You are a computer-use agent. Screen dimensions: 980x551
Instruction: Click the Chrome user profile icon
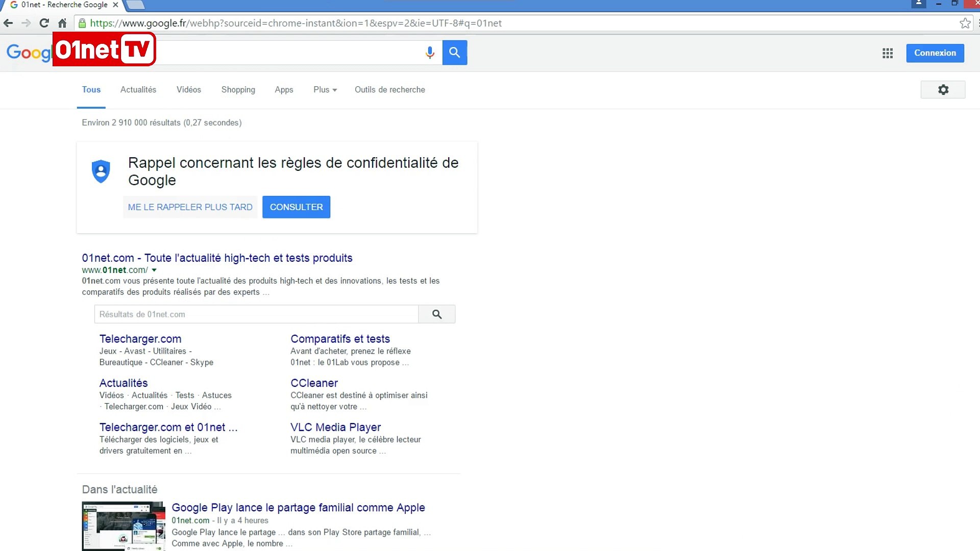coord(918,4)
